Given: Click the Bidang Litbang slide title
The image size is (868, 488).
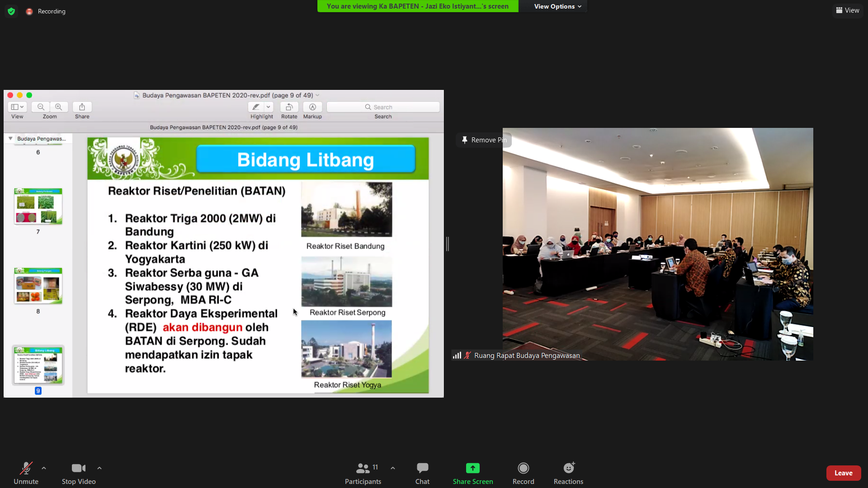Looking at the screenshot, I should [306, 160].
